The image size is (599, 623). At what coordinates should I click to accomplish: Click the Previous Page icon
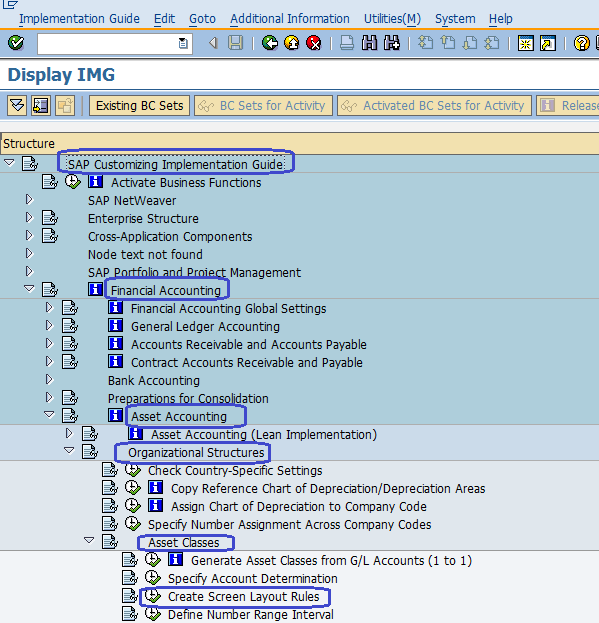coord(448,43)
